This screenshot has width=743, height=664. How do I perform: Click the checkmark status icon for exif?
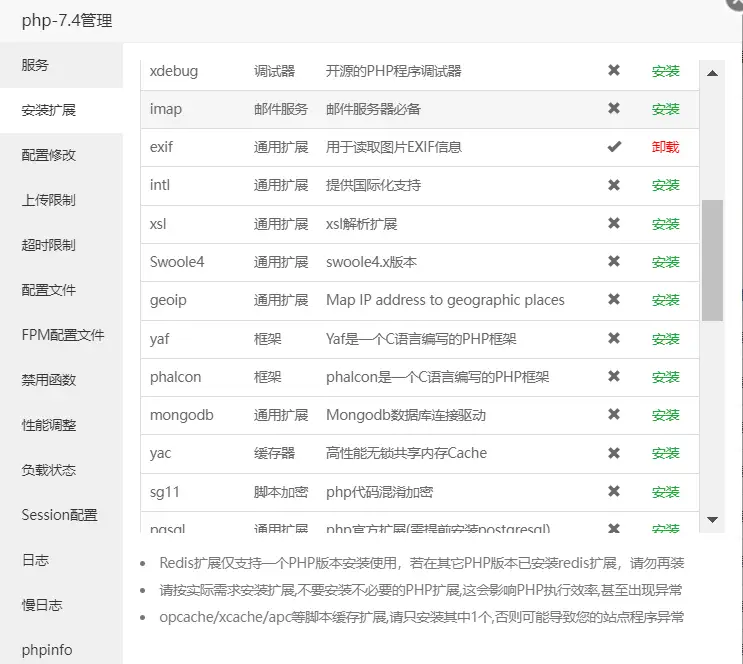pos(614,147)
